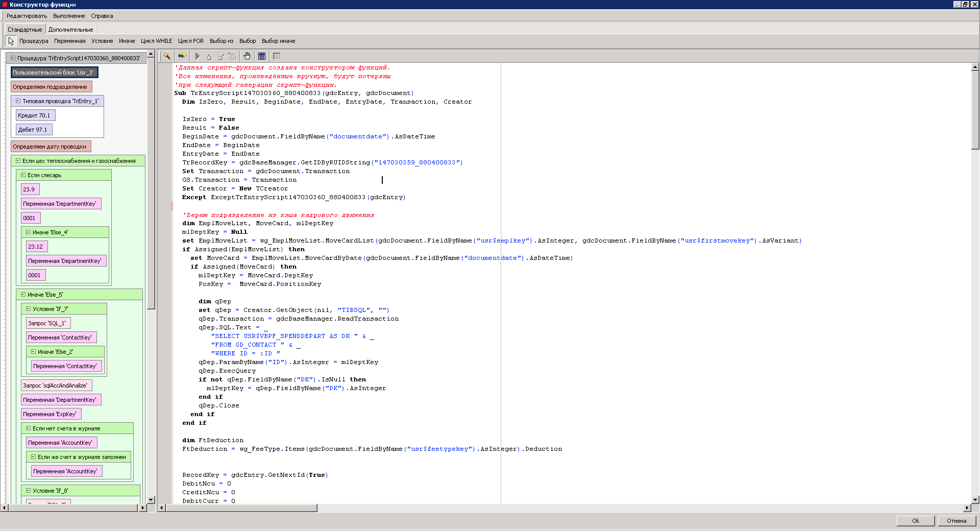Activate the hand pan tool icon
Screen dimensions: 980x531
pyautogui.click(x=247, y=56)
